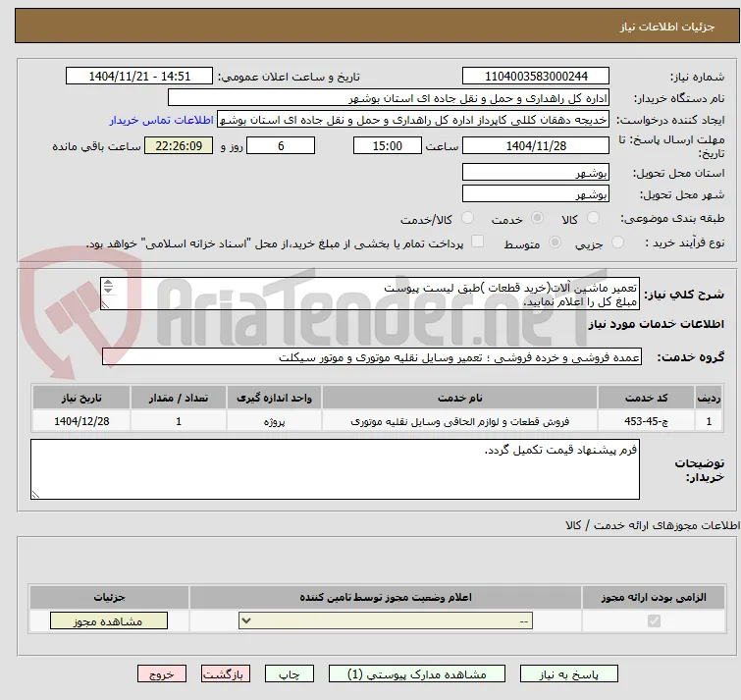The width and height of the screenshot is (741, 700).
Task: Click the deadline time field 15:00
Action: [x=388, y=145]
